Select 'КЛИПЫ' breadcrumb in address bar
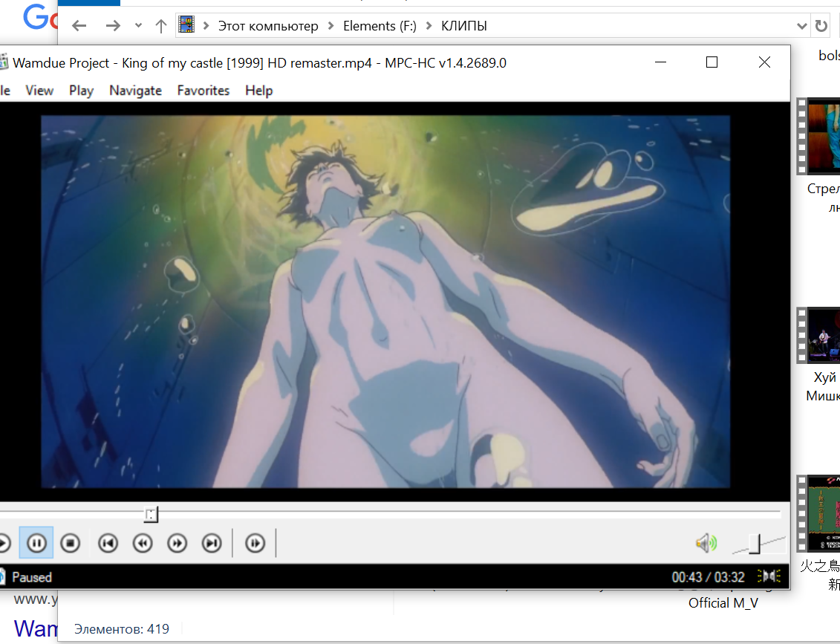Screen dimensions: 840x644 pyautogui.click(x=464, y=26)
